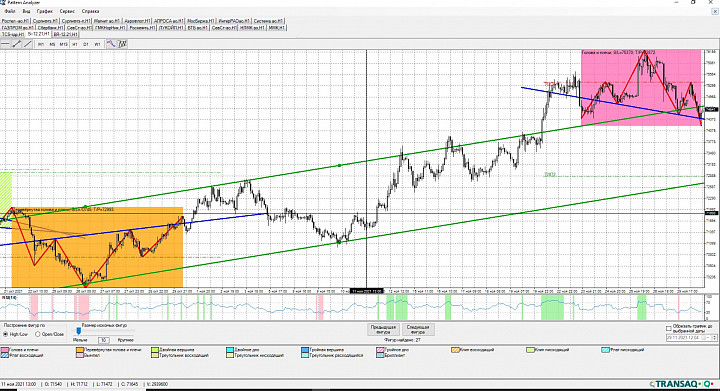
Task: Switch to the Сбербанк.H1 tab
Action: [50, 28]
